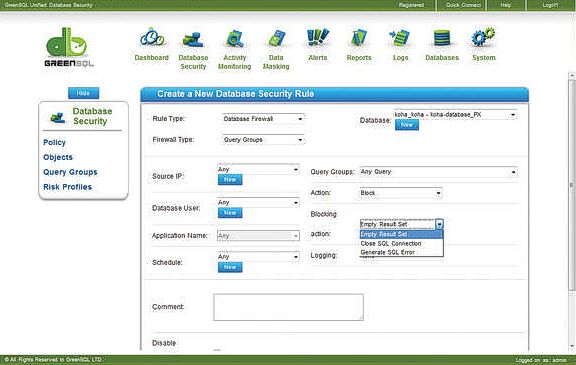Image resolution: width=576 pixels, height=365 pixels.
Task: Click Logoff in top bar
Action: point(550,5)
